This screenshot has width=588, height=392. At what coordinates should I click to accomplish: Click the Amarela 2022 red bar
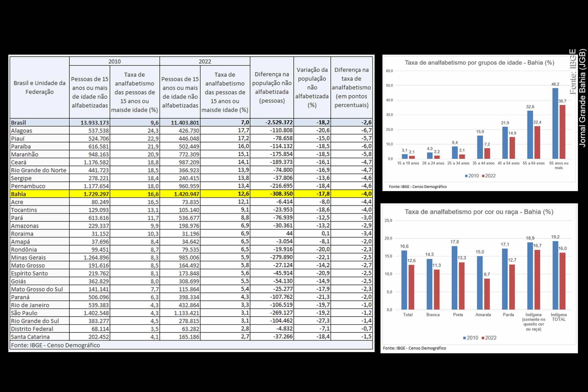coord(487,294)
